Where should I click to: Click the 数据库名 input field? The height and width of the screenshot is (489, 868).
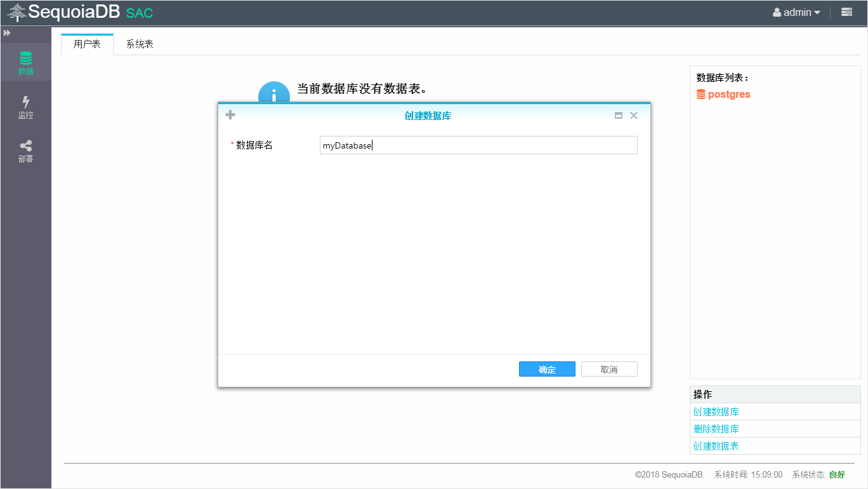478,145
